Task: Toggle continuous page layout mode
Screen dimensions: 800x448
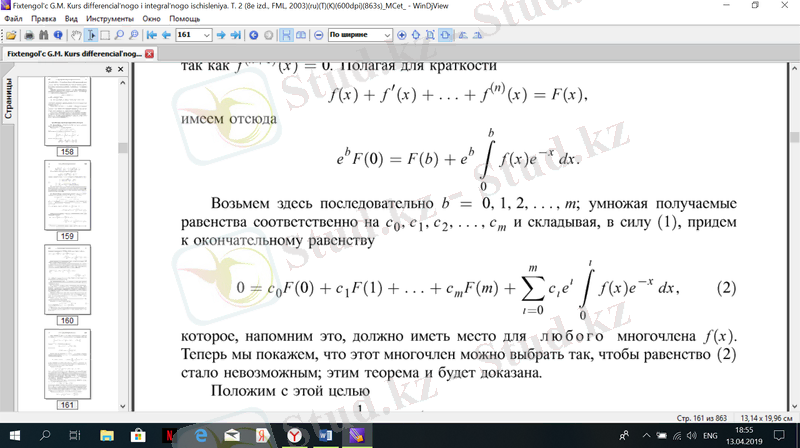Action: [x=286, y=35]
